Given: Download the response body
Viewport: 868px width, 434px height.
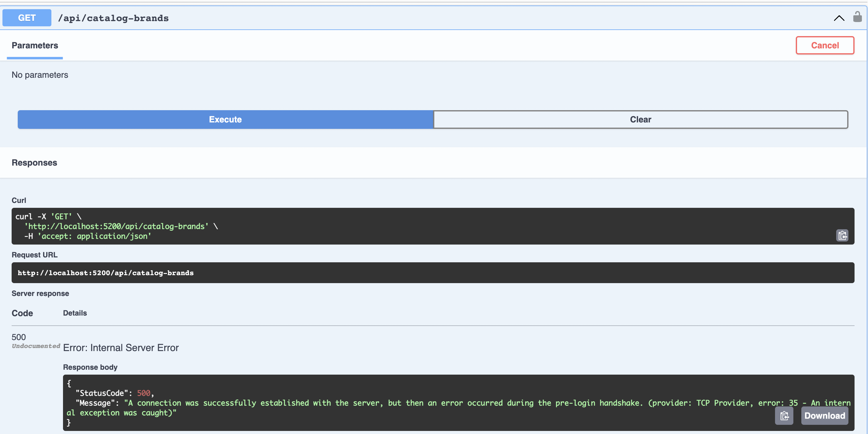Looking at the screenshot, I should 824,416.
